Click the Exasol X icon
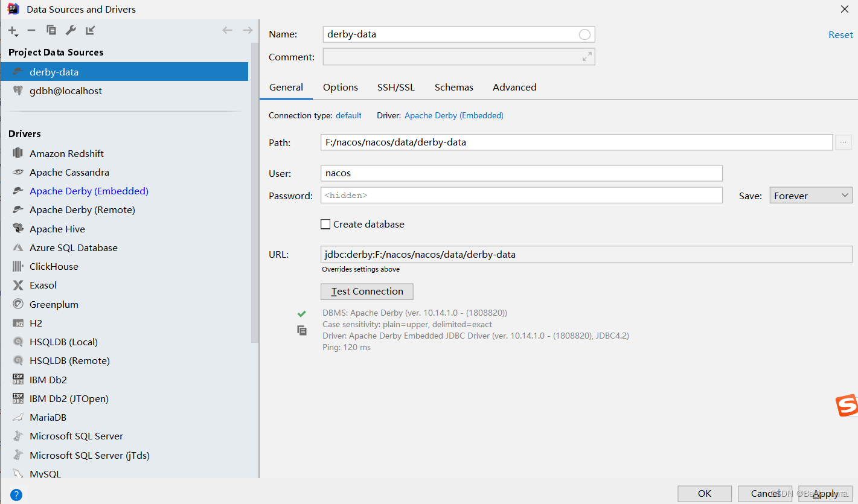The image size is (858, 504). pyautogui.click(x=18, y=285)
